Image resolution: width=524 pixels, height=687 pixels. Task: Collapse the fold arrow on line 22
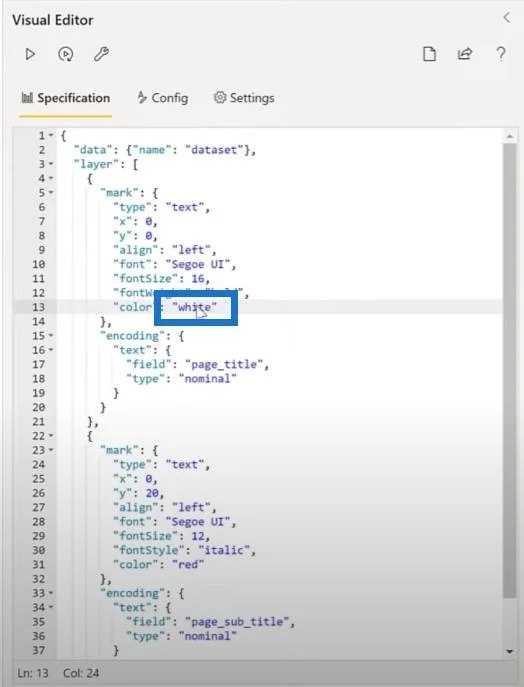pyautogui.click(x=51, y=436)
